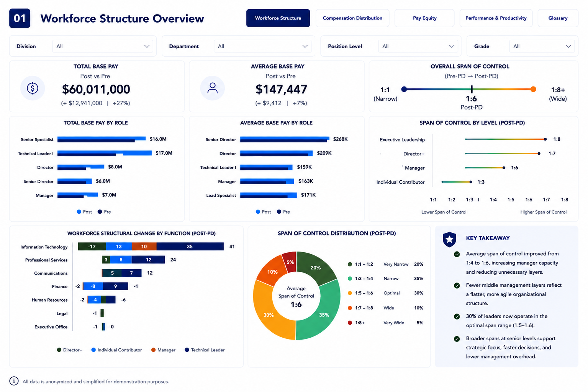Click Executive Leadership 1:8 span line
588x392 pixels.
point(505,139)
